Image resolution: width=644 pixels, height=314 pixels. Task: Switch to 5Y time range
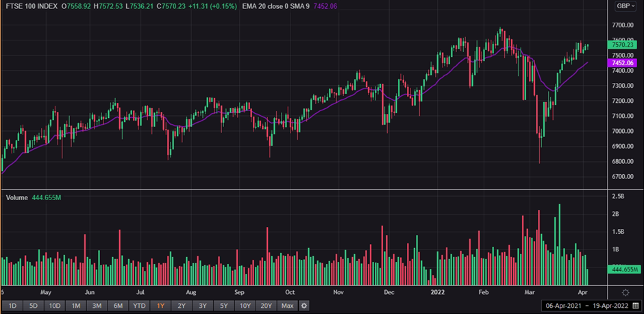click(x=223, y=306)
